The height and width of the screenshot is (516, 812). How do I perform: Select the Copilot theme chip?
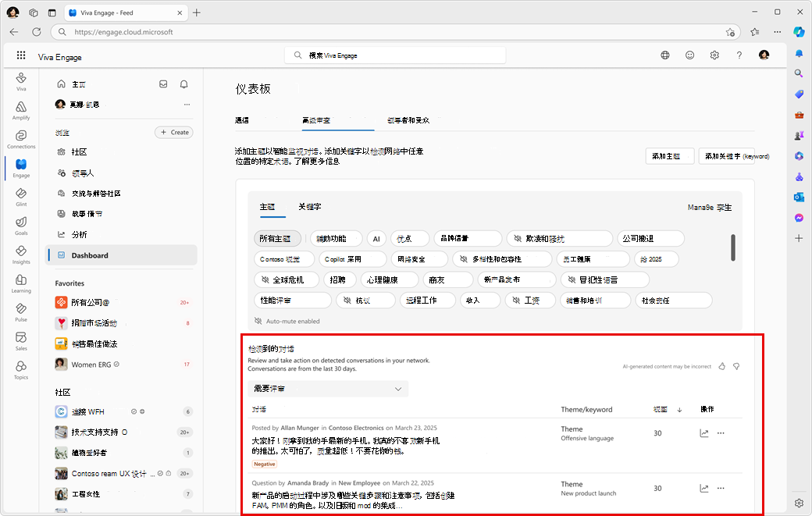352,259
